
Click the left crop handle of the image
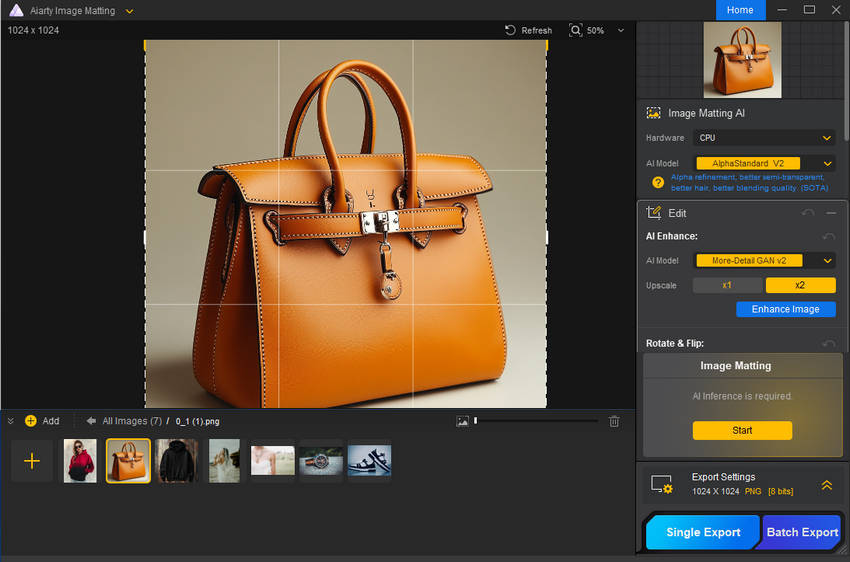[145, 237]
